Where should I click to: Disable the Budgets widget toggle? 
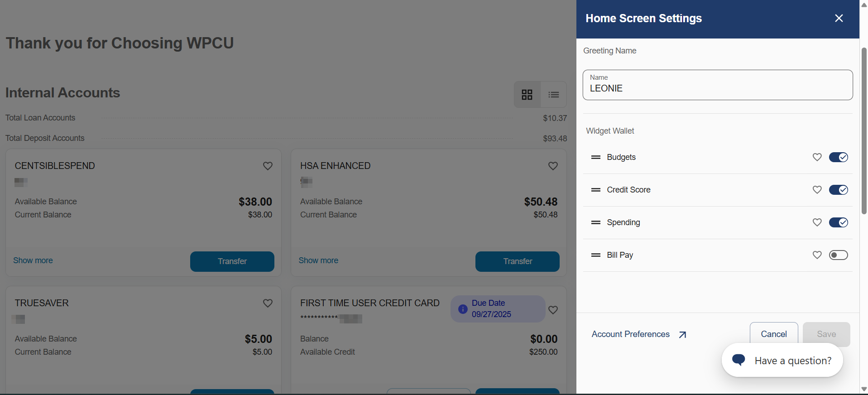838,157
